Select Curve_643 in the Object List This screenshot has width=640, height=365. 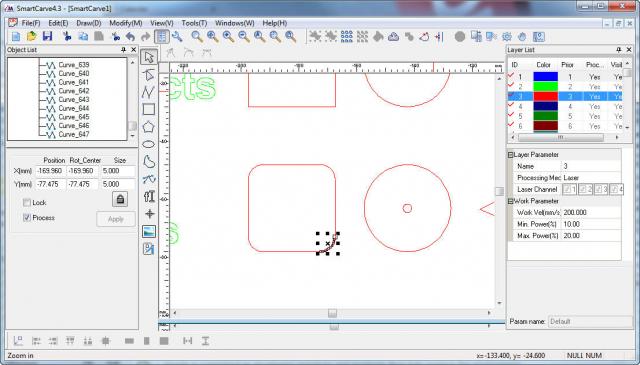click(x=73, y=100)
